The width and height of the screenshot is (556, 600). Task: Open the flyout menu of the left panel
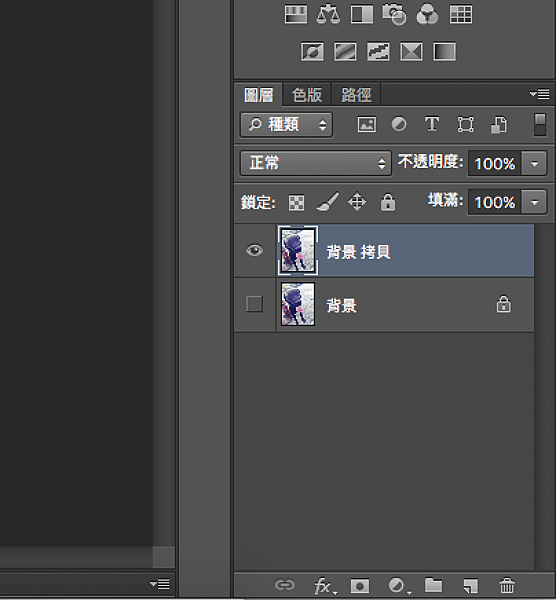coord(160,584)
